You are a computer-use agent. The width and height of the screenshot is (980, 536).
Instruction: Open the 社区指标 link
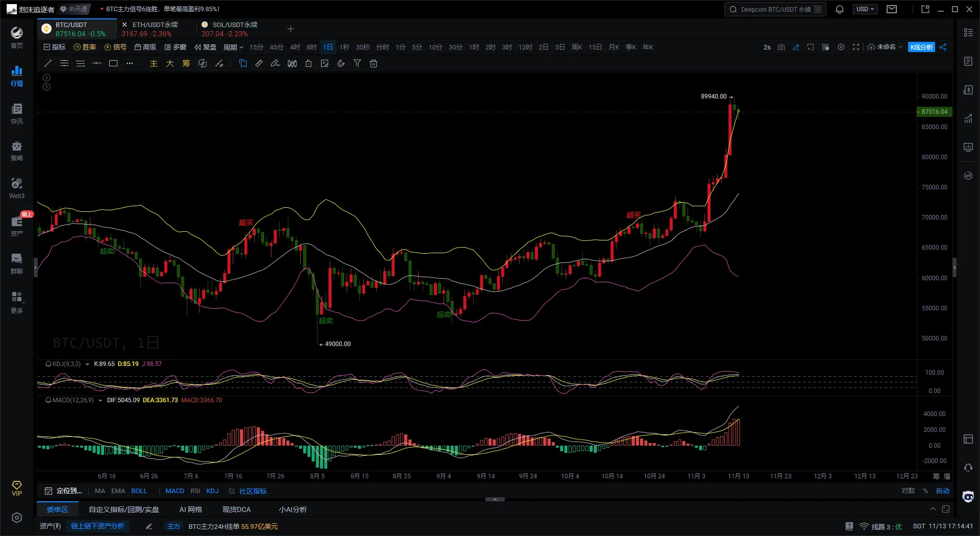click(253, 491)
